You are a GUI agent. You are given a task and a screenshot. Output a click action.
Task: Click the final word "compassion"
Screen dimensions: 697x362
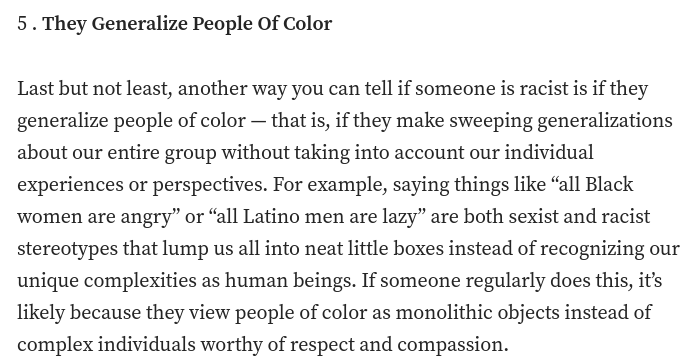tap(453, 346)
